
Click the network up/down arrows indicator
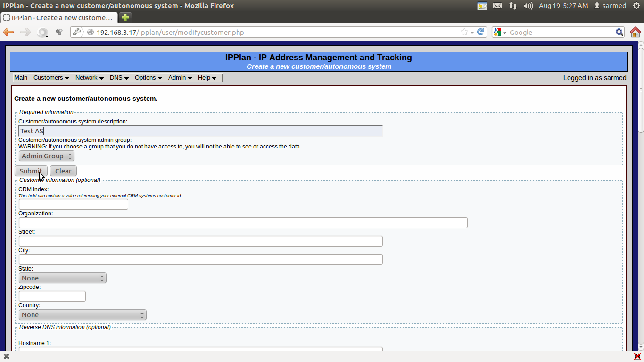point(512,6)
